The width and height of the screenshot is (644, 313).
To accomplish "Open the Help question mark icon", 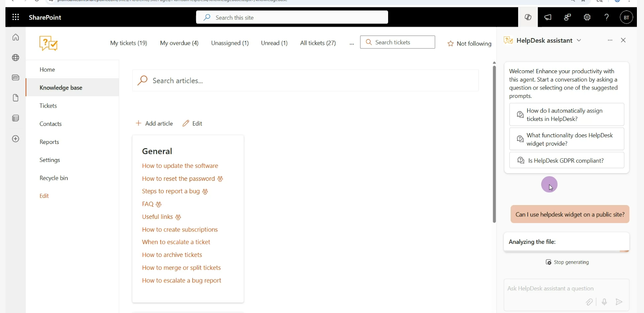I will pos(606,17).
